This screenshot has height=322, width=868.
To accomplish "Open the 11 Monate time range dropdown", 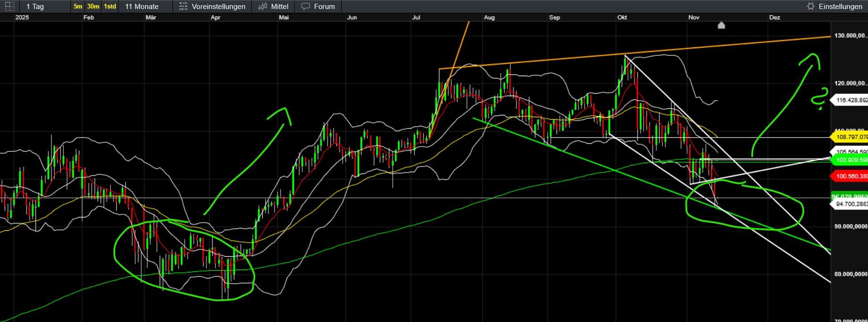I will click(142, 7).
